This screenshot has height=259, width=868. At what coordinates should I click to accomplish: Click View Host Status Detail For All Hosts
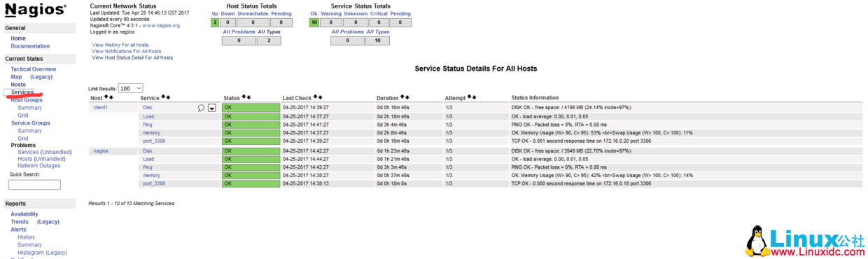tap(132, 57)
